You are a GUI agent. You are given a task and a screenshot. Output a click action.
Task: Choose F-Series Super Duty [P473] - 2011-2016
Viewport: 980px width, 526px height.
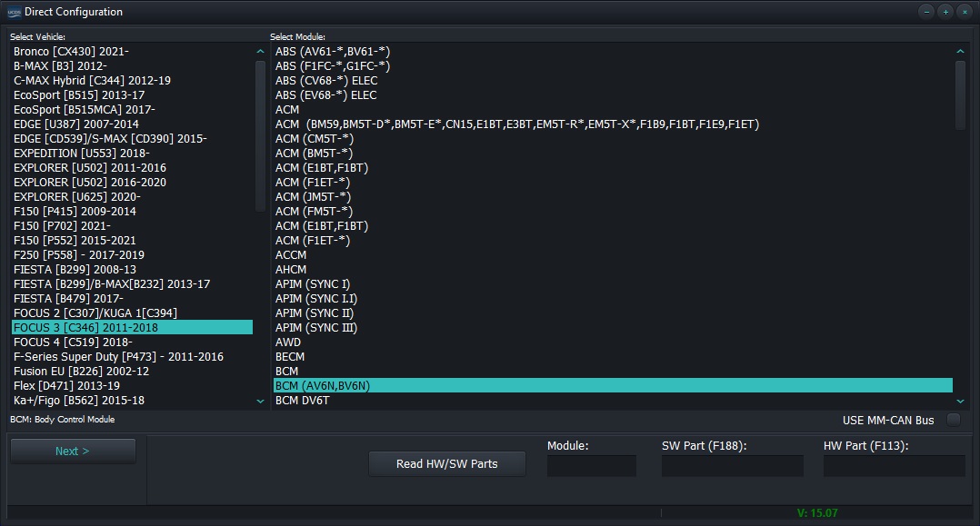coord(133,357)
